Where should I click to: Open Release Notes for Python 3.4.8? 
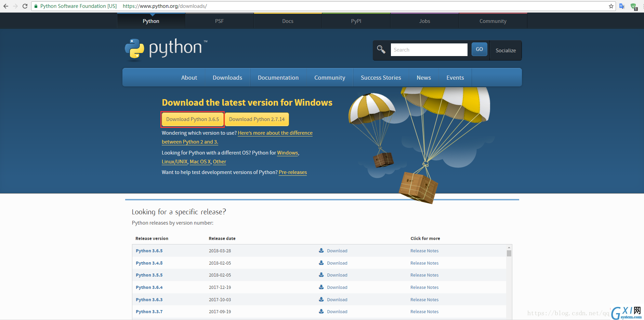(424, 263)
